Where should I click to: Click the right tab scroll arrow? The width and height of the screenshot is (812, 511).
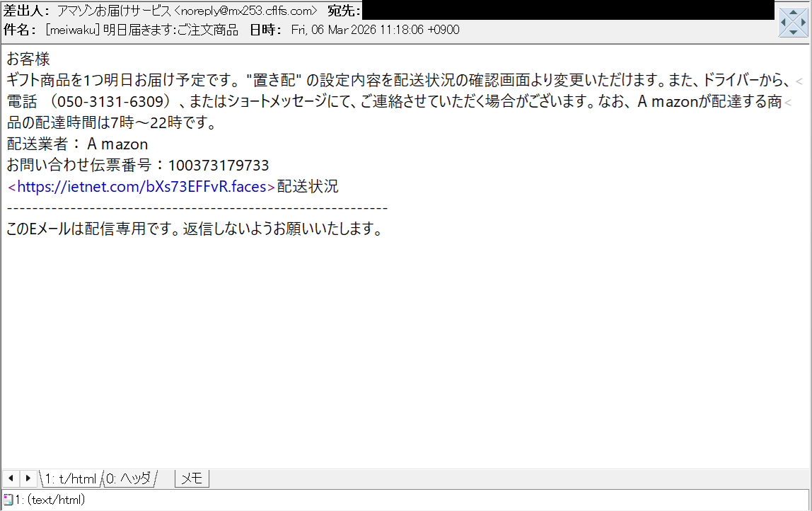tap(28, 478)
